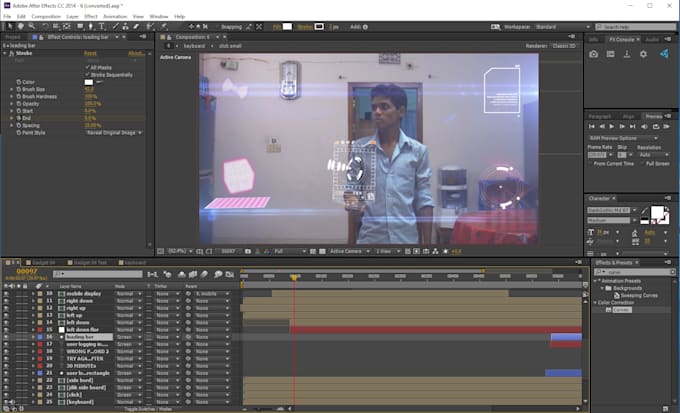Image resolution: width=680 pixels, height=413 pixels.
Task: Enable the From Current Time checkbox
Action: [590, 164]
